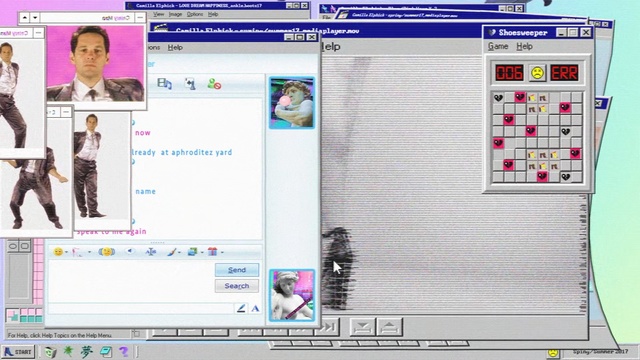Click the 'speak to me again' chat message
The image size is (640, 360).
(x=111, y=231)
